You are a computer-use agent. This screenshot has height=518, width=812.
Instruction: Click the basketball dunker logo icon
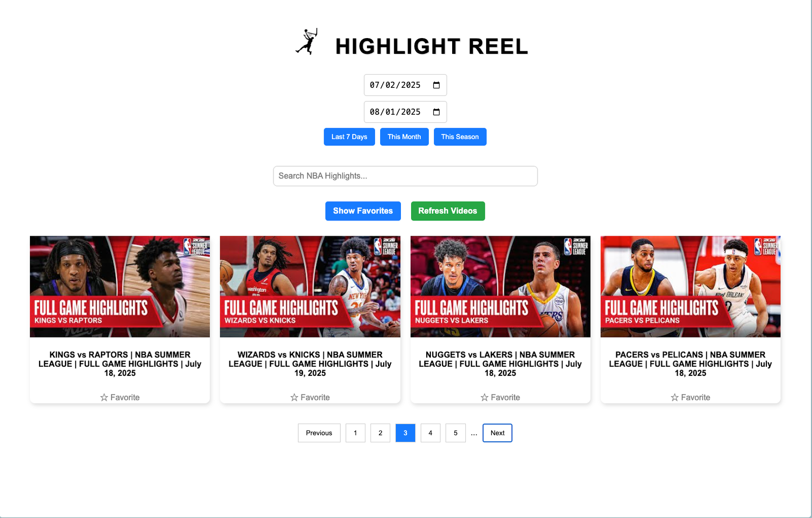pyautogui.click(x=307, y=42)
